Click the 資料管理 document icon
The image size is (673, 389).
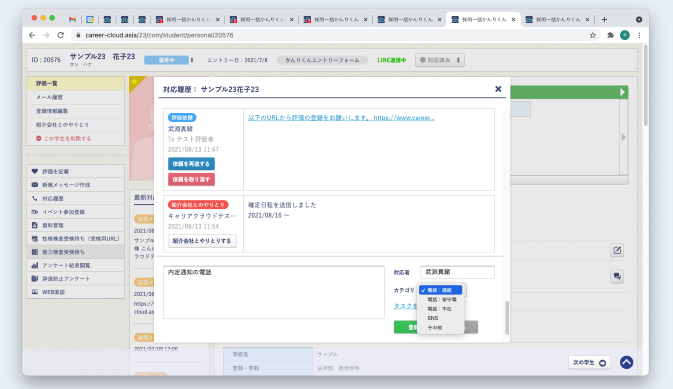point(35,225)
